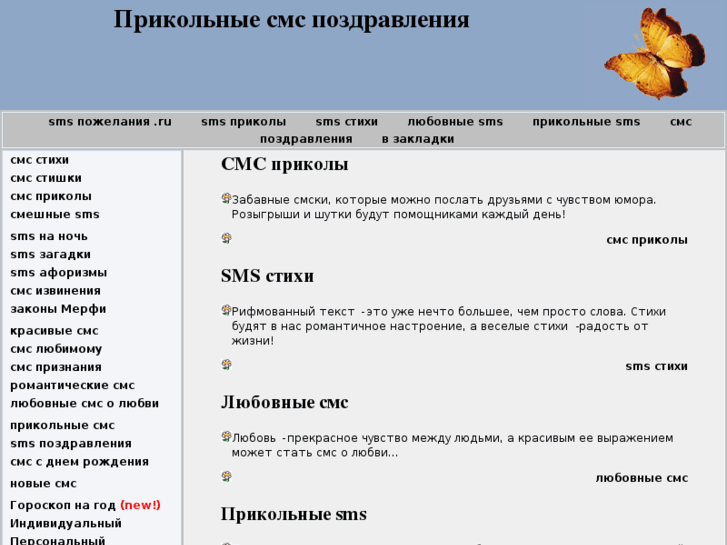Click the heading 'Прикольные sms'
This screenshot has height=545, width=727.
pyautogui.click(x=293, y=514)
